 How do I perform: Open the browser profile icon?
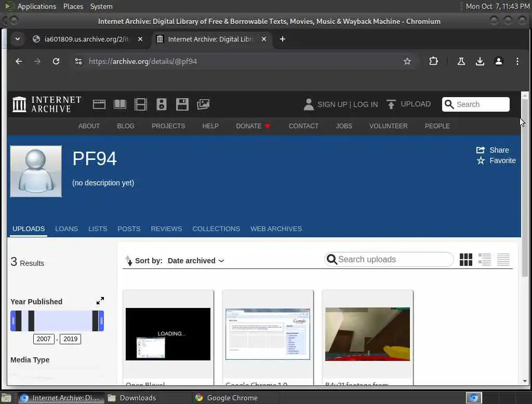[498, 61]
